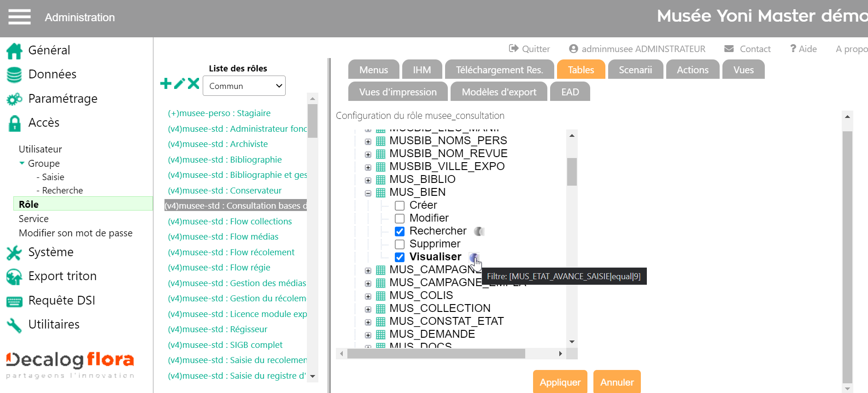Click the green X delete role icon

pyautogui.click(x=194, y=83)
